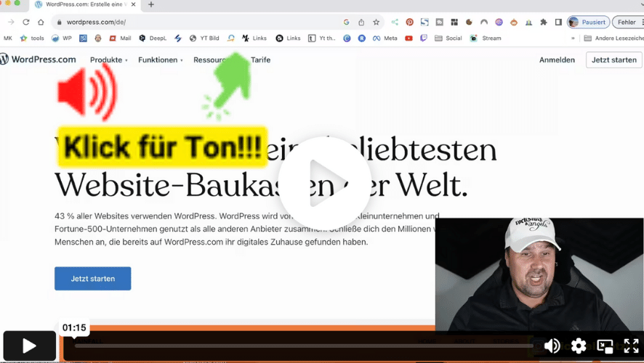Open the video player settings gear

click(579, 346)
